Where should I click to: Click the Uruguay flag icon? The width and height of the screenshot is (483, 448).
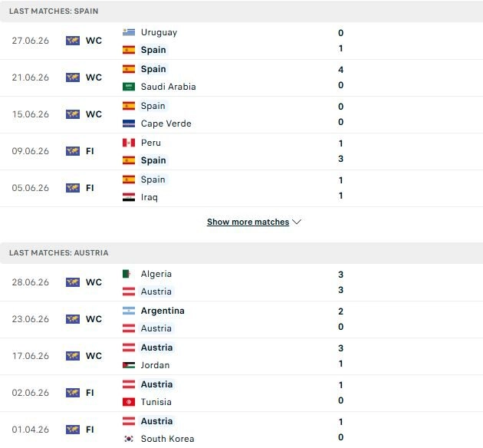(x=129, y=32)
